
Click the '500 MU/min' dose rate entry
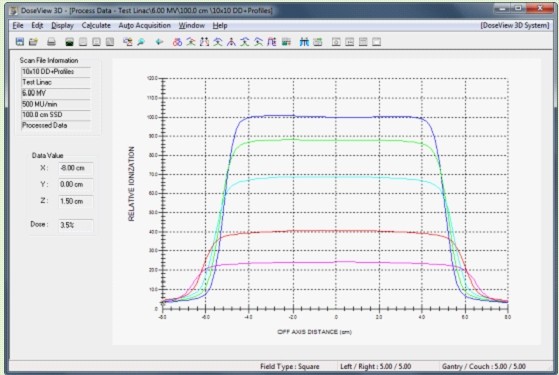coord(56,104)
